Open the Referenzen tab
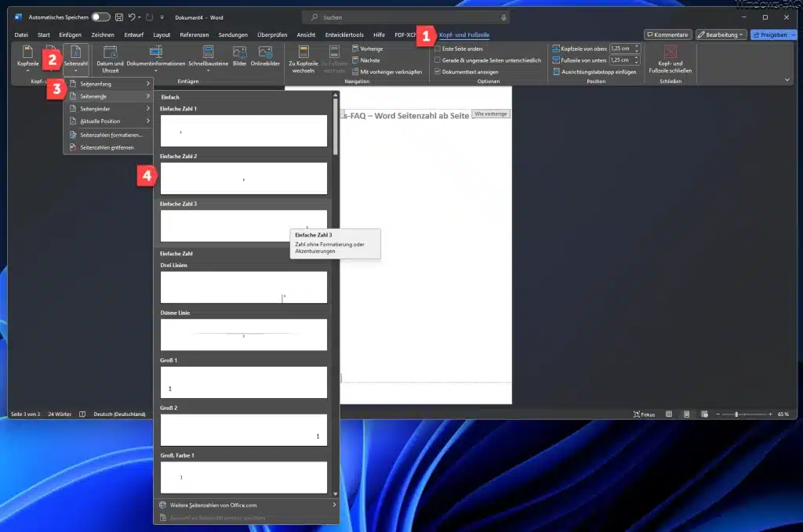The width and height of the screenshot is (803, 532). (x=194, y=34)
